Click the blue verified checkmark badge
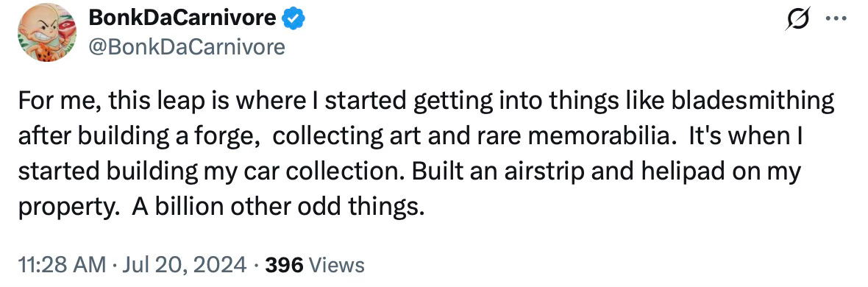 294,19
